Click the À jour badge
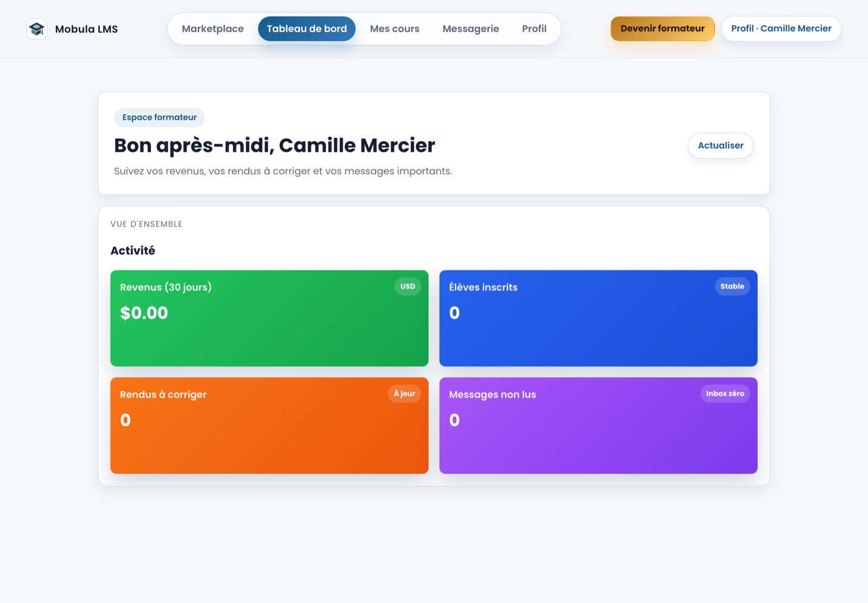 pos(404,394)
